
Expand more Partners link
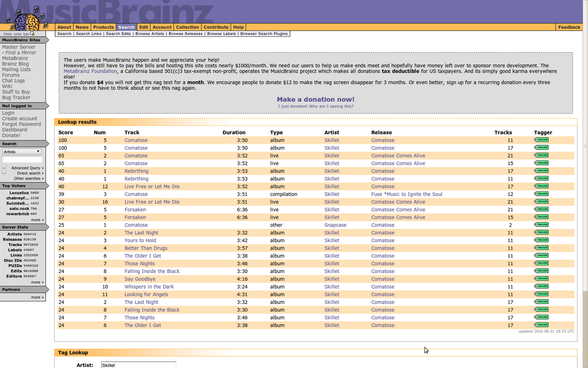37,297
